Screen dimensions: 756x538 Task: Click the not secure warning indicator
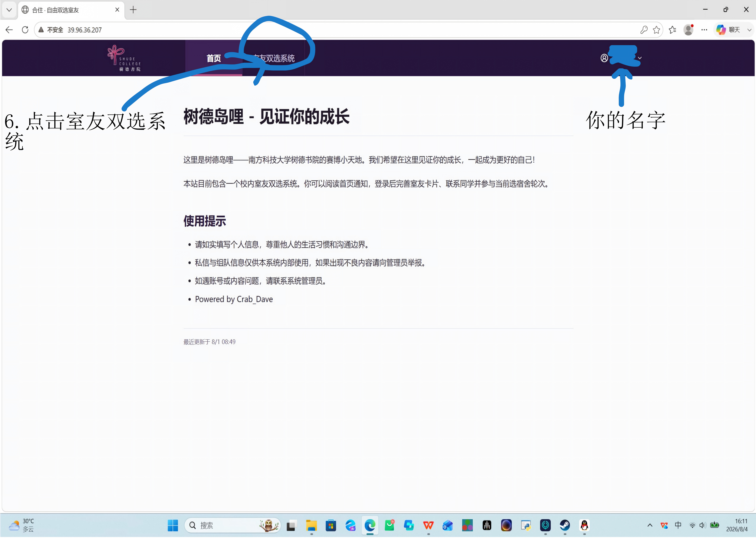coord(51,30)
